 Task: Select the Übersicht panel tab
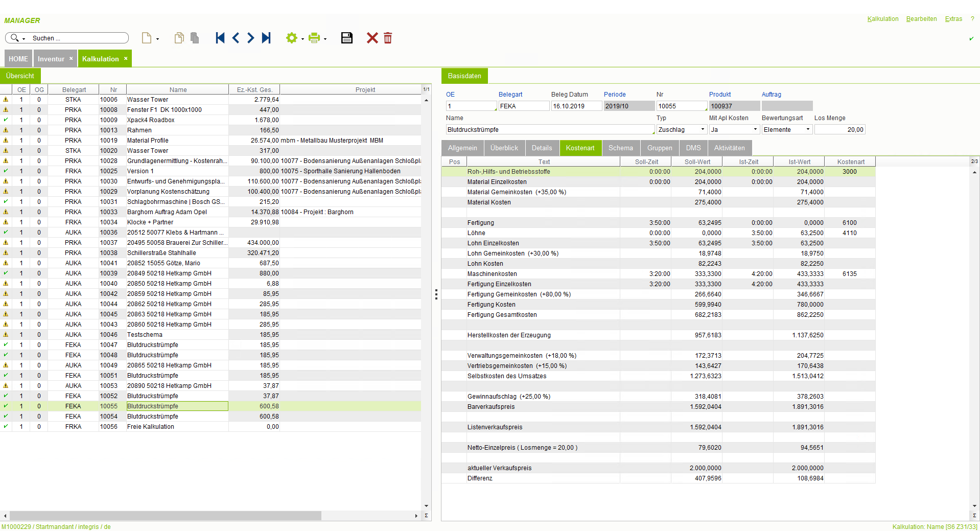pos(20,76)
